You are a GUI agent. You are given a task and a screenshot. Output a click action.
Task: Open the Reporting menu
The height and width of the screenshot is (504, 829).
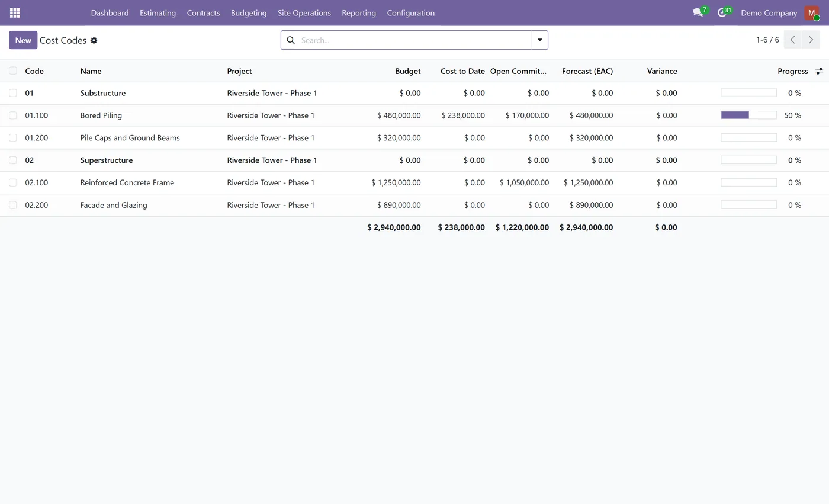(x=359, y=12)
